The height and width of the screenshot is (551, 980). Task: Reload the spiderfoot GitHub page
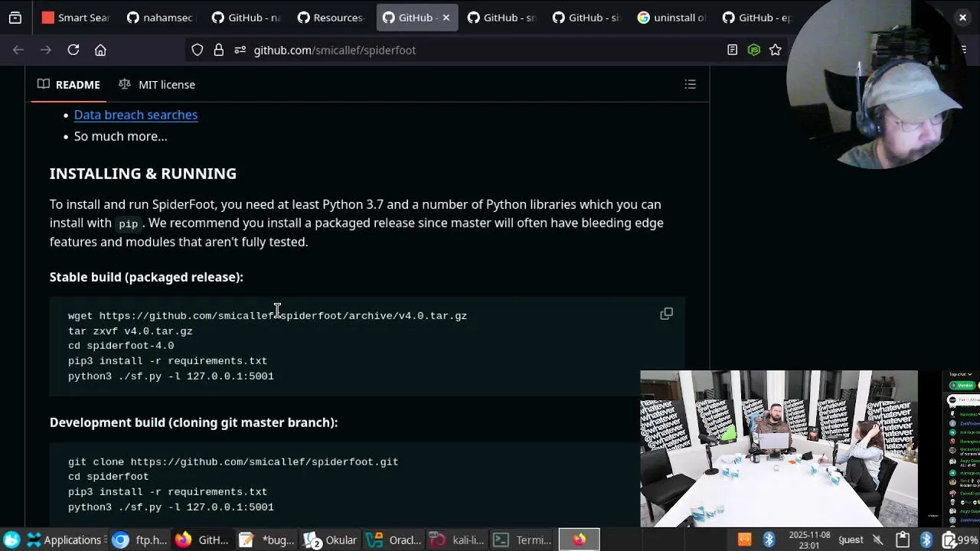tap(73, 50)
